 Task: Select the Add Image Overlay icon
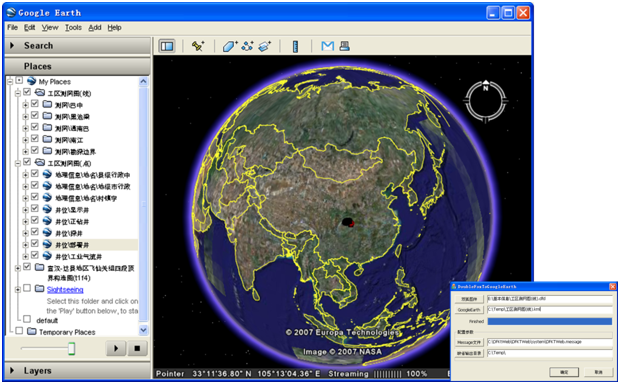tap(265, 46)
